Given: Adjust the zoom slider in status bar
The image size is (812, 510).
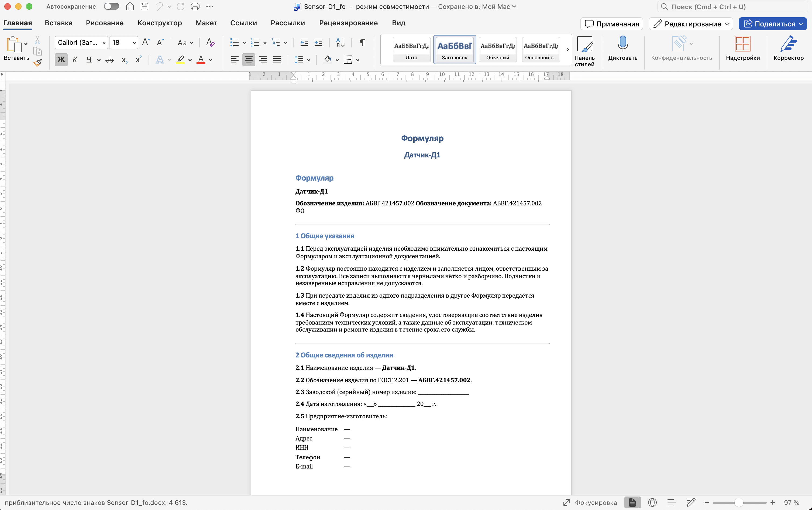Looking at the screenshot, I should click(x=739, y=502).
